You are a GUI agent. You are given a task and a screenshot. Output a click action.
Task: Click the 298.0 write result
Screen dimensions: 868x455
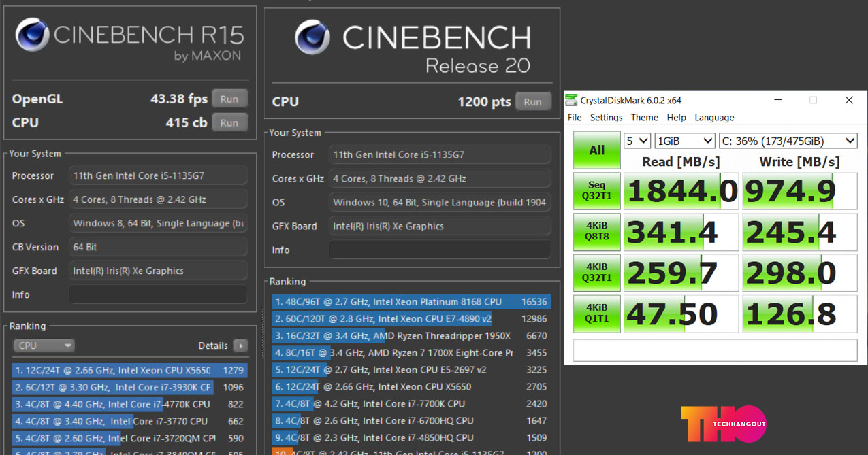click(800, 273)
